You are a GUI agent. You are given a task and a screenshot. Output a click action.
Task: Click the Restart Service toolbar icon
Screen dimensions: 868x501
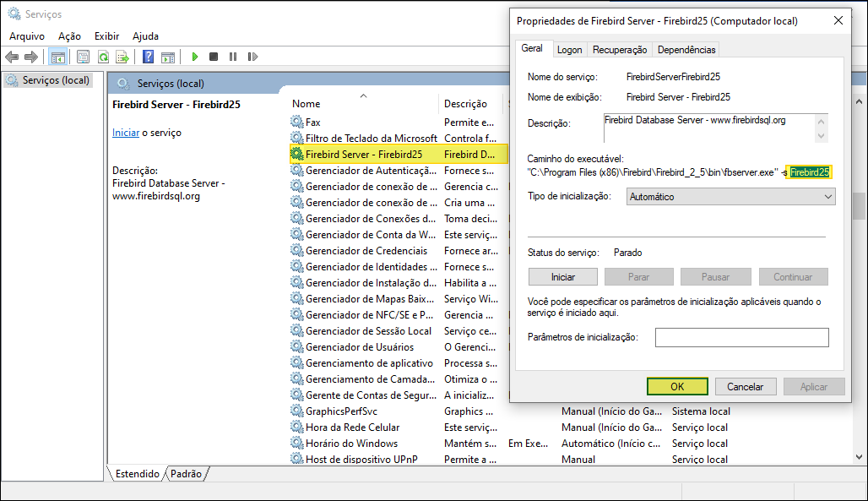[252, 57]
